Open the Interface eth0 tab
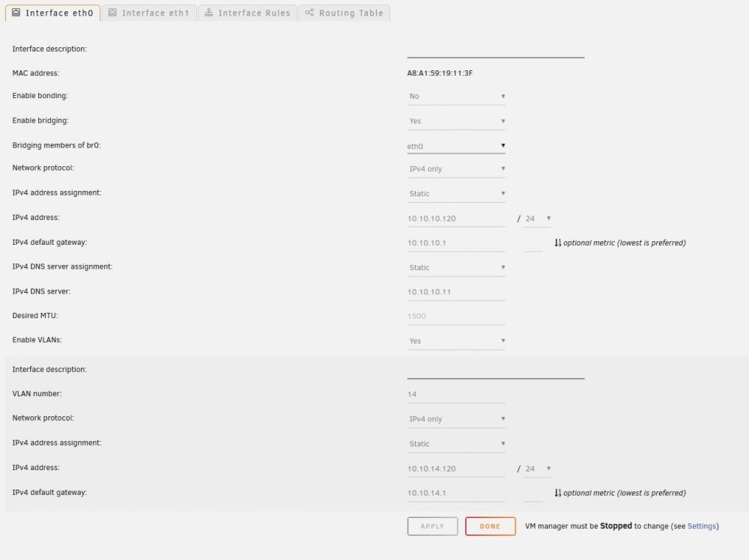 (52, 13)
